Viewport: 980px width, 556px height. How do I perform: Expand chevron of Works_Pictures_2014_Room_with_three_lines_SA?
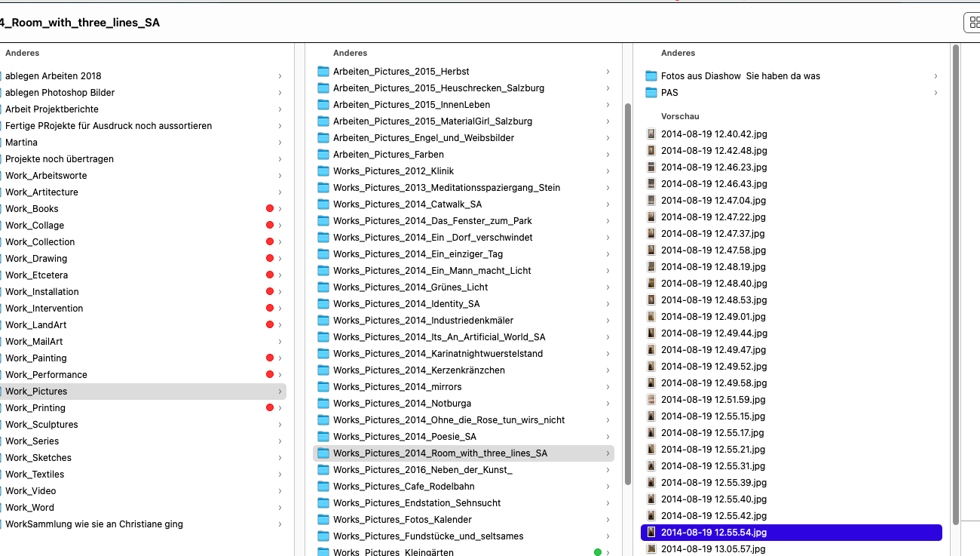click(x=608, y=453)
